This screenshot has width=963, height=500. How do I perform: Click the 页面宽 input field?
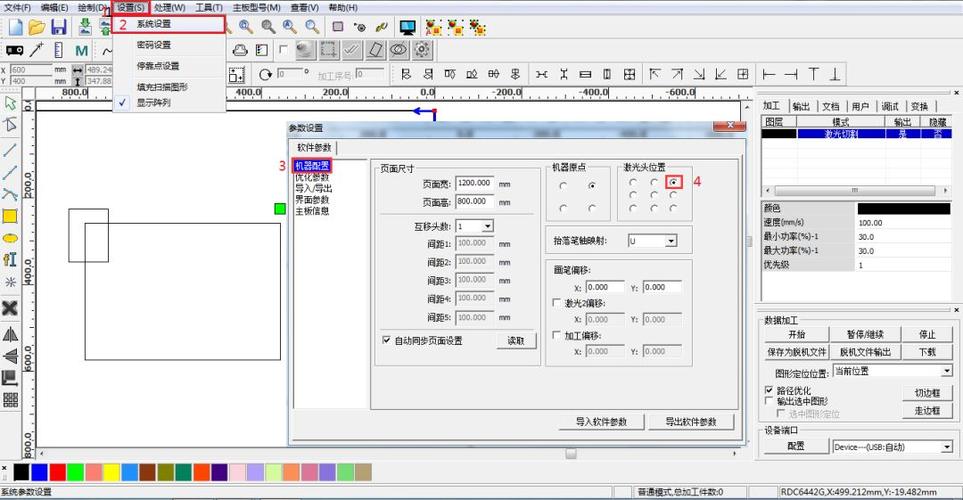click(475, 183)
